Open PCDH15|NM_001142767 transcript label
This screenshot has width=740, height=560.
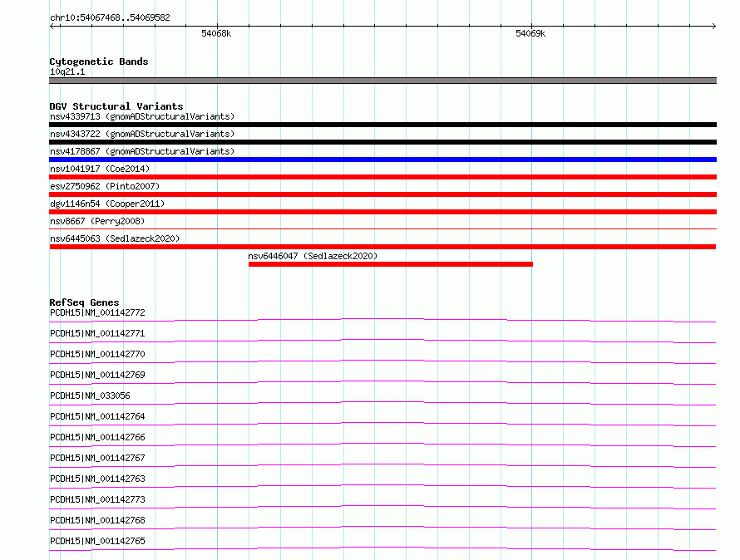pyautogui.click(x=97, y=458)
